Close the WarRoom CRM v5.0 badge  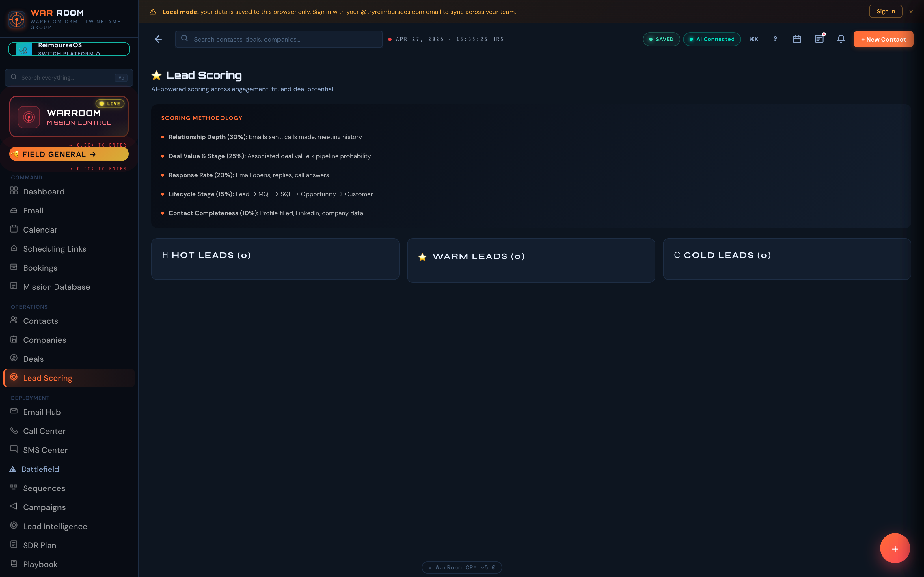pos(430,568)
